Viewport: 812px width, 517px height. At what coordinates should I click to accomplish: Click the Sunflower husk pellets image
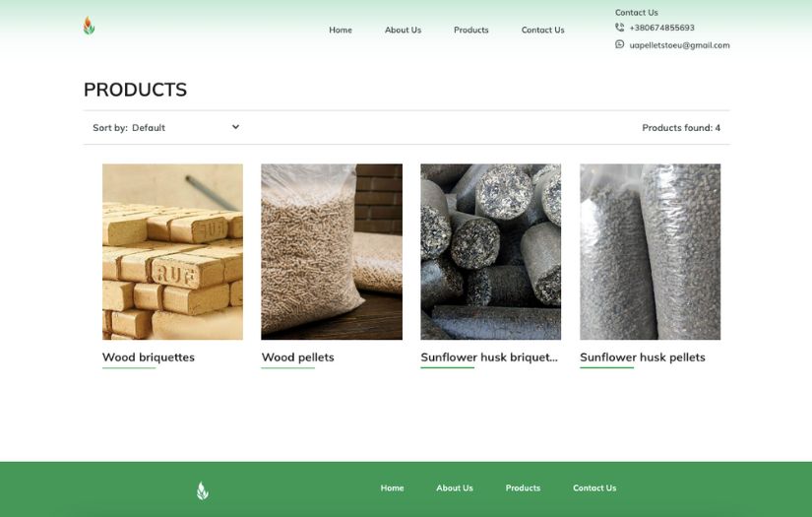click(x=650, y=252)
